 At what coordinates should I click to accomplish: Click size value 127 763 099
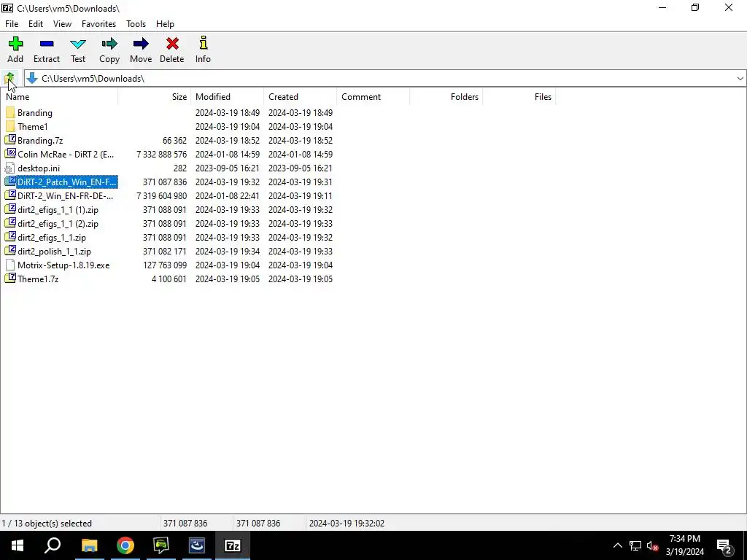(165, 265)
